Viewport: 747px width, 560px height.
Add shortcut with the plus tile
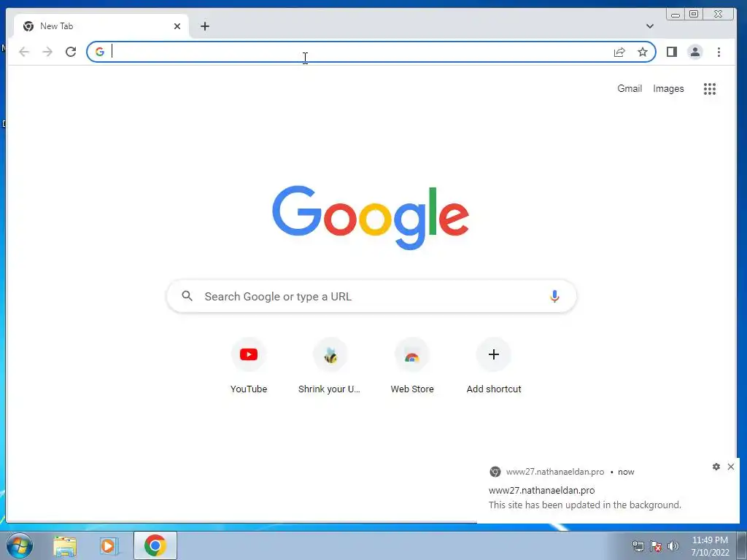tap(494, 366)
